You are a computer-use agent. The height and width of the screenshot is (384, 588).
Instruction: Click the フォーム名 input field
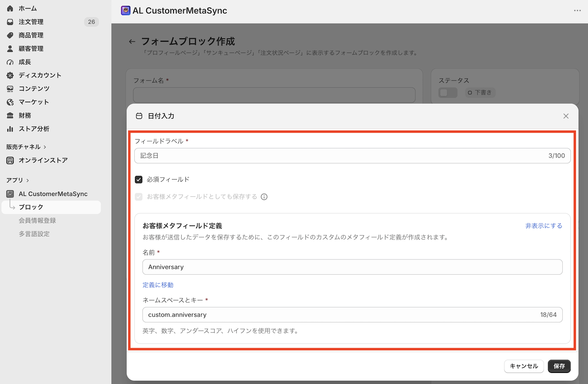point(274,95)
